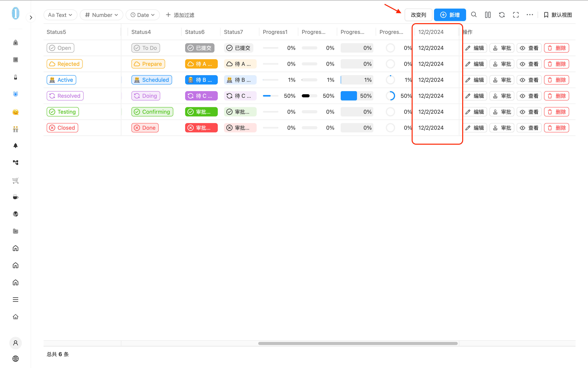The image size is (588, 368).
Task: Click the Progress1 column header
Action: (279, 32)
